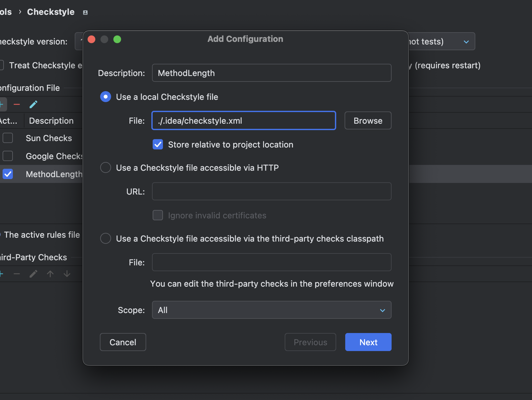Click the Description column header
Image resolution: width=532 pixels, height=400 pixels.
click(x=51, y=121)
